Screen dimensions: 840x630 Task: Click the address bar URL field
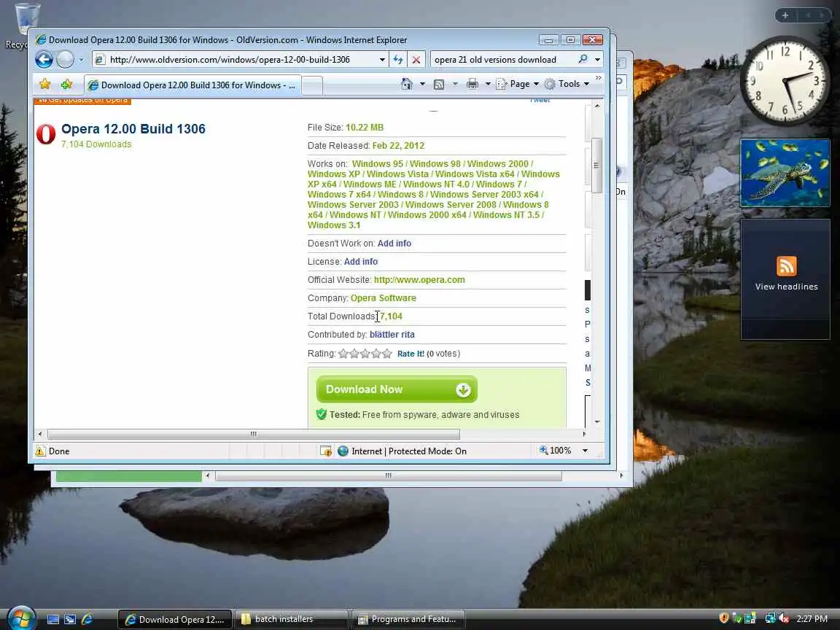click(x=235, y=60)
